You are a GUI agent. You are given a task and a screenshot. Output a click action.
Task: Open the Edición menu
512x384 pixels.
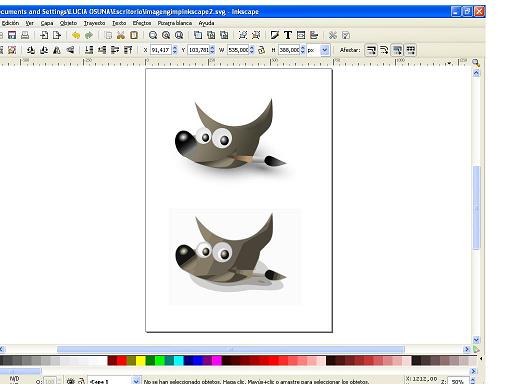click(x=10, y=23)
